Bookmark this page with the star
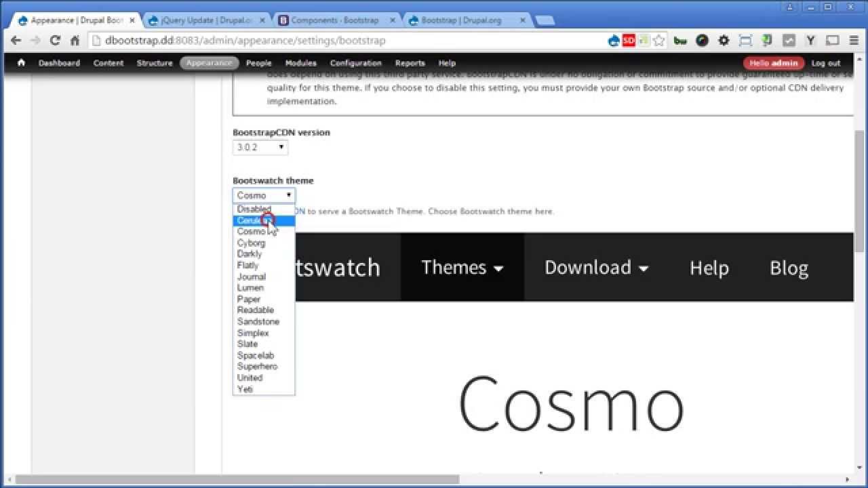 tap(658, 41)
